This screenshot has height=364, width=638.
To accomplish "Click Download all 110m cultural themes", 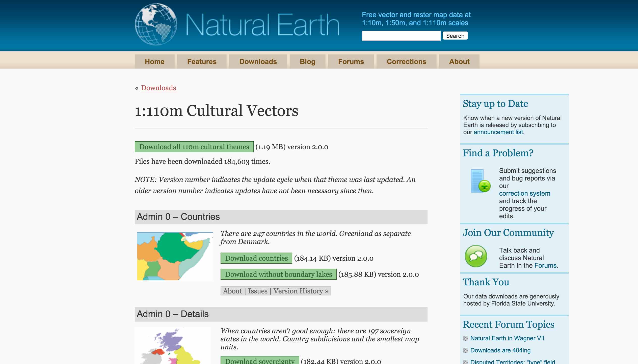I will tap(194, 147).
